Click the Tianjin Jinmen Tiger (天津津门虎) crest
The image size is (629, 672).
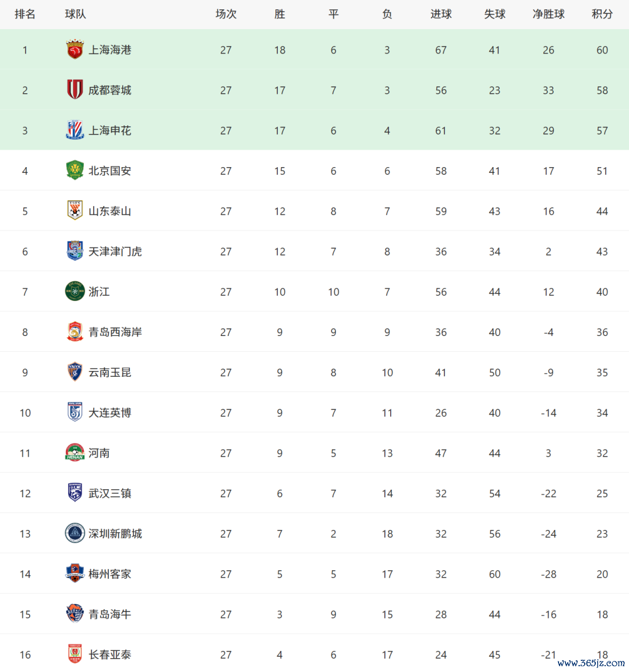(x=75, y=251)
